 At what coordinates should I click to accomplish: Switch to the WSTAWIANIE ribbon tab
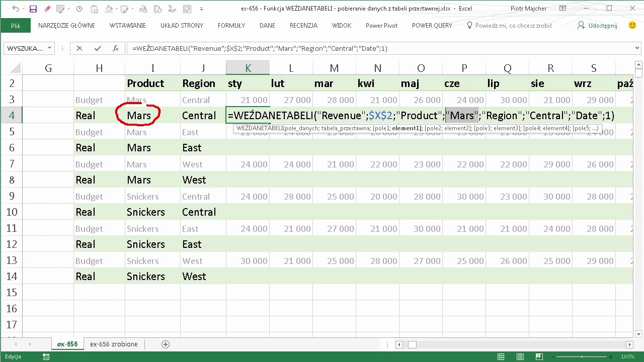tap(128, 26)
